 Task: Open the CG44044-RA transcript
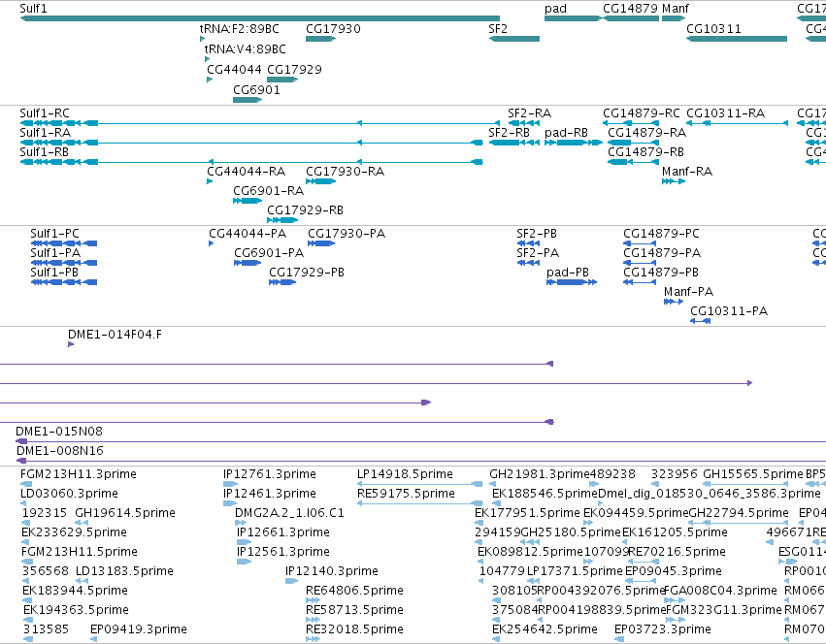click(x=209, y=181)
